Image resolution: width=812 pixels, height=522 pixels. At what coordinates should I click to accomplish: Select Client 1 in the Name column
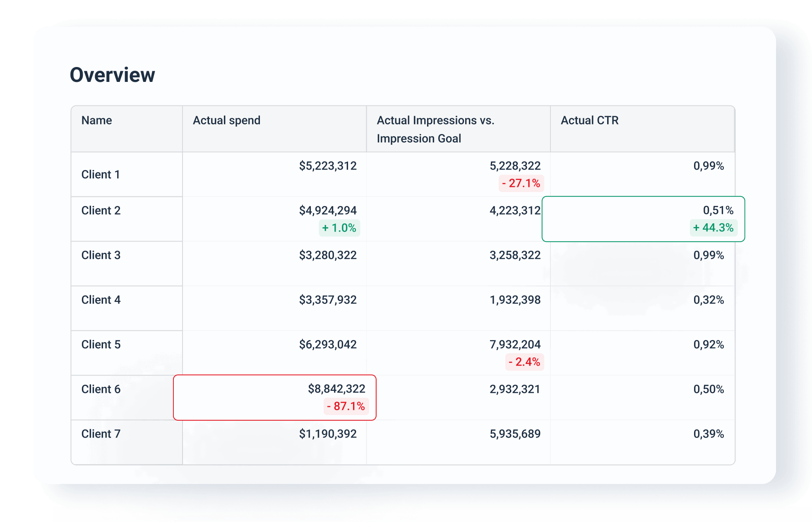point(100,174)
